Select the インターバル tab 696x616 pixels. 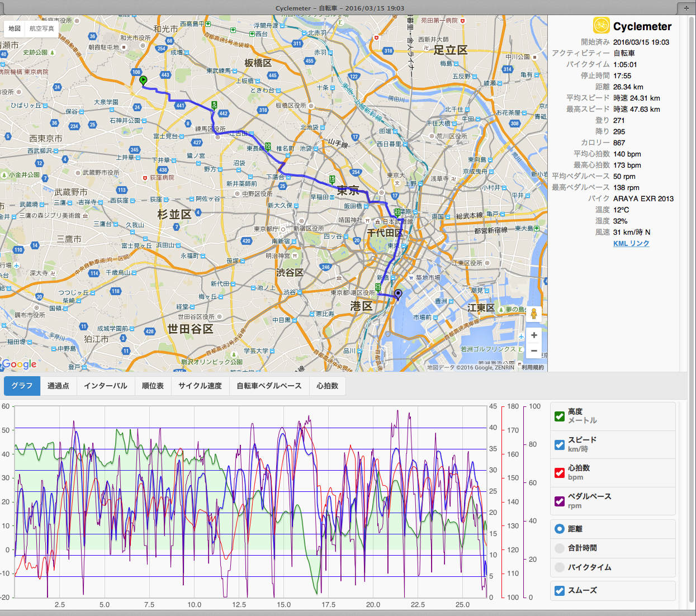tap(106, 386)
